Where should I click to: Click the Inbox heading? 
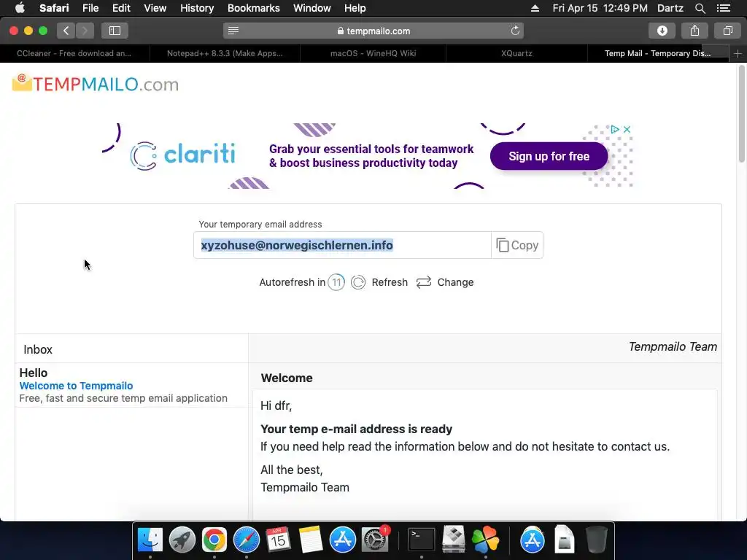pos(38,349)
